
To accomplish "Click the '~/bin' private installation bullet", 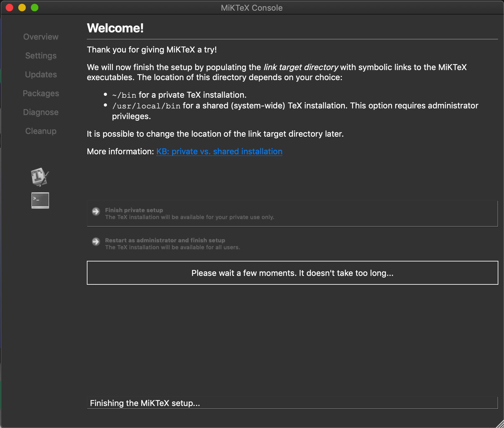I will click(179, 95).
